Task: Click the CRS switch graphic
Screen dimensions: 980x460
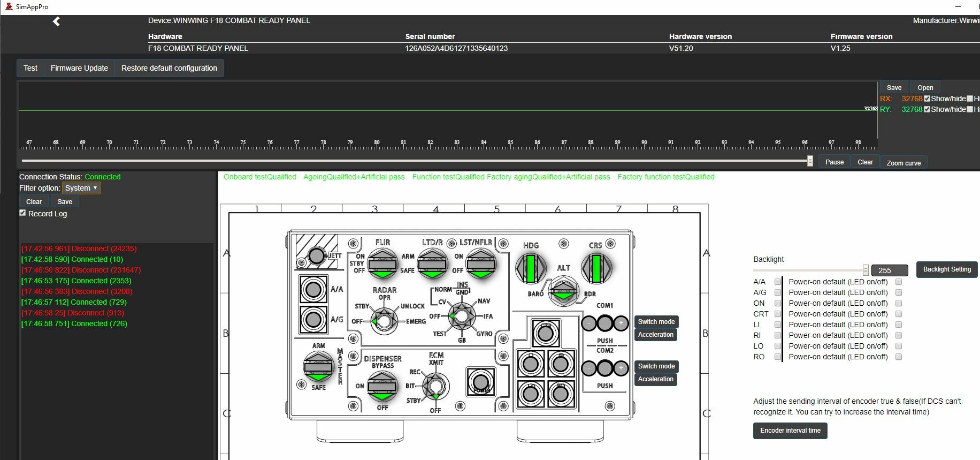Action: click(596, 268)
